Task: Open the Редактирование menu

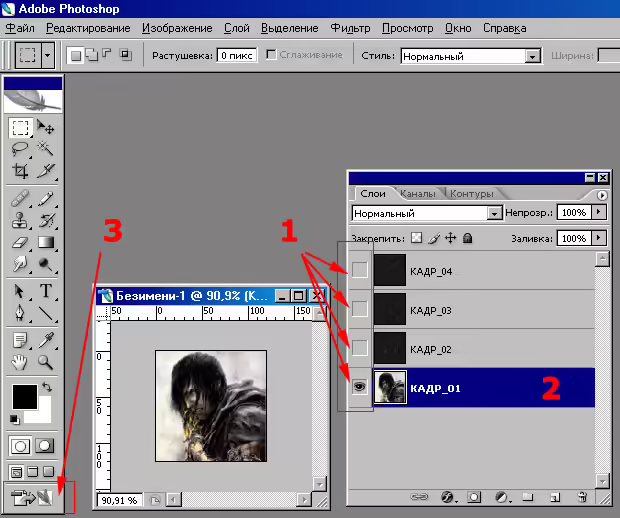Action: (x=88, y=28)
